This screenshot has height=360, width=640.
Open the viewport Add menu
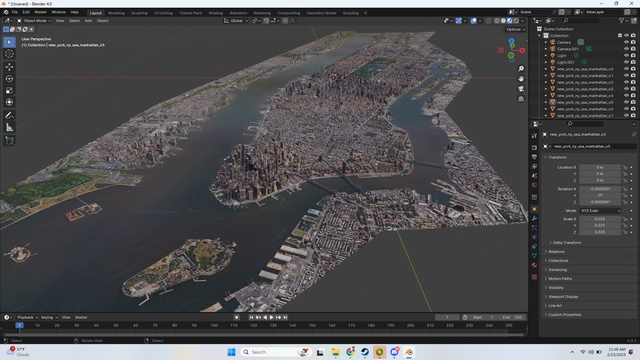(88, 20)
